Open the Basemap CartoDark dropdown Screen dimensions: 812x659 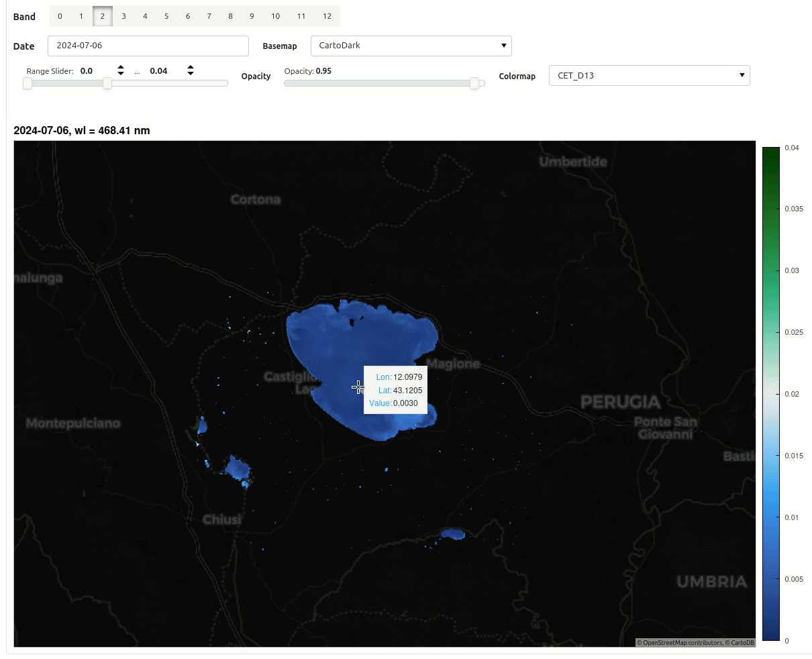[x=411, y=46]
